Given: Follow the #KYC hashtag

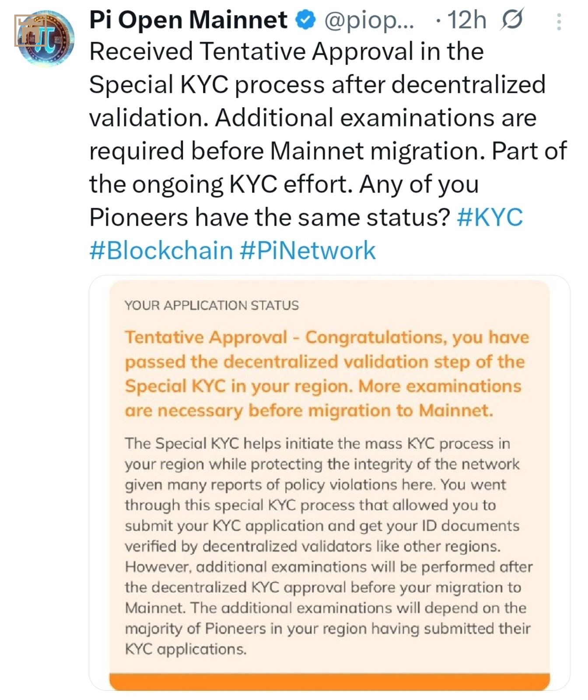Looking at the screenshot, I should point(490,217).
